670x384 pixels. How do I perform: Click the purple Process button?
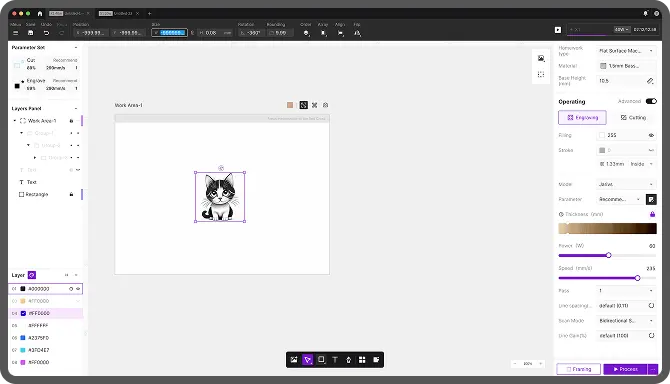[626, 369]
